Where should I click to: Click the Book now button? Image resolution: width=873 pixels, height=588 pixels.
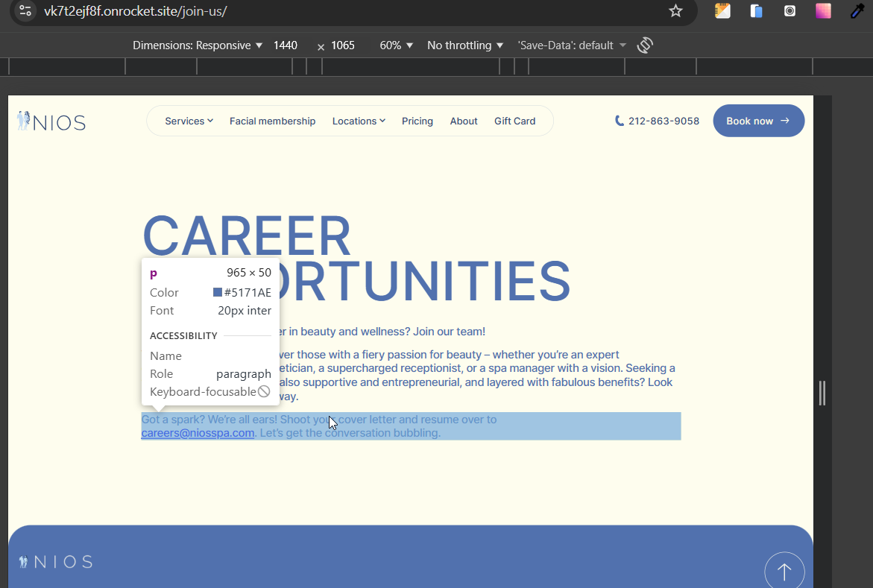[x=758, y=121]
